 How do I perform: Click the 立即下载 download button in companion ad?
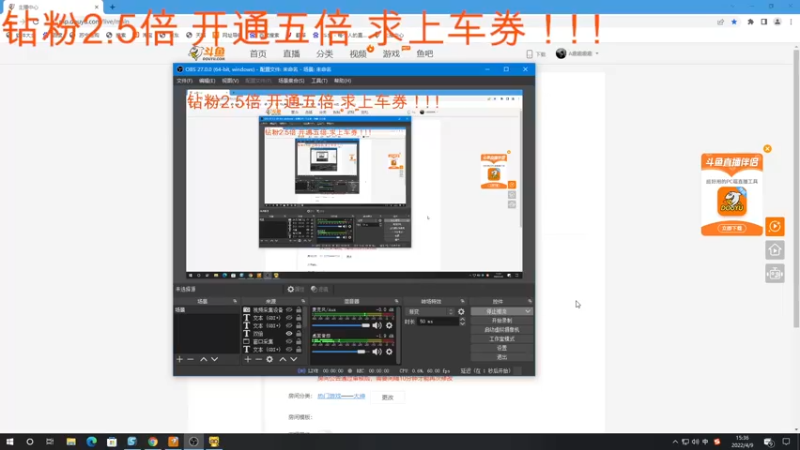[732, 228]
